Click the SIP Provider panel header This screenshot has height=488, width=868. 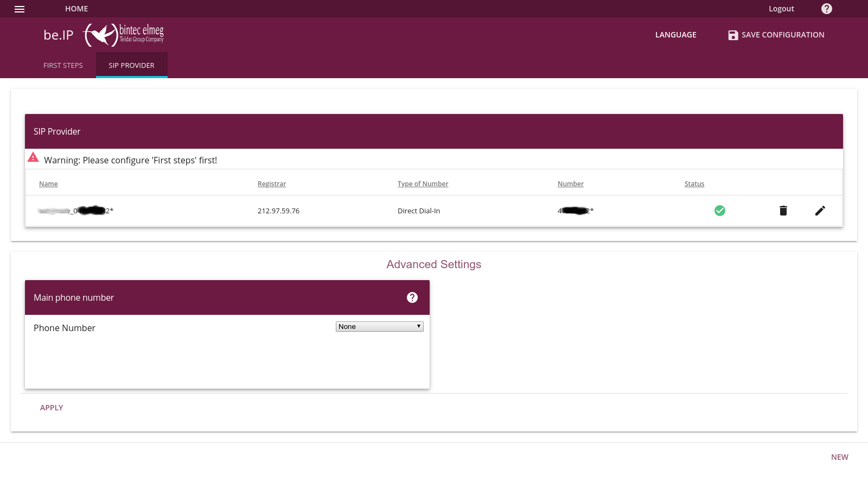[434, 131]
